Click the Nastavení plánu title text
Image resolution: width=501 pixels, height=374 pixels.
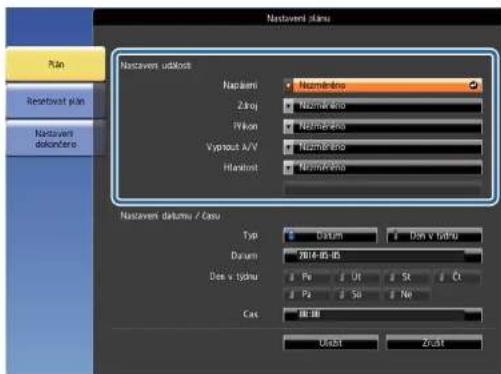point(298,18)
